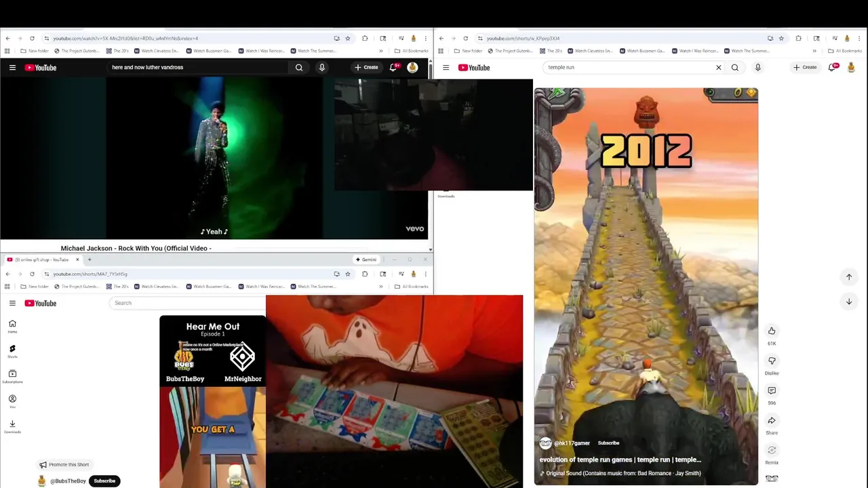This screenshot has height=488, width=868.
Task: Open Subscriptions in the left sidebar
Action: pyautogui.click(x=12, y=376)
